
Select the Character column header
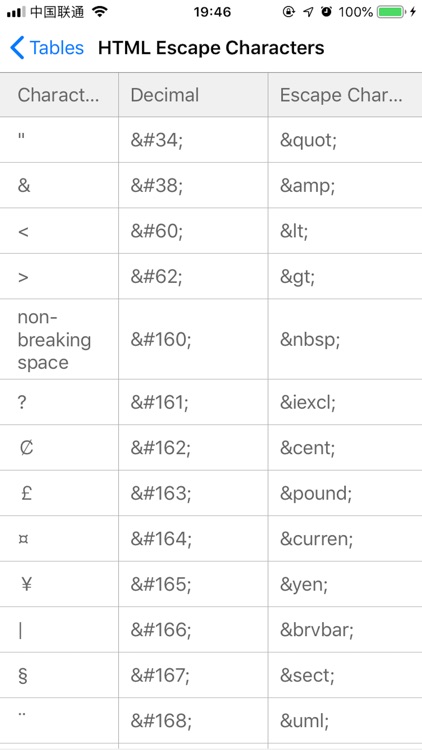[59, 95]
